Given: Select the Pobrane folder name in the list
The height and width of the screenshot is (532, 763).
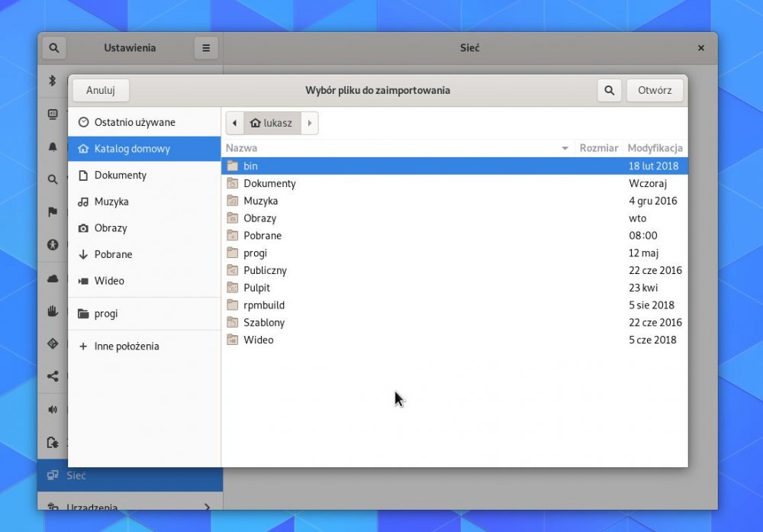Looking at the screenshot, I should 262,236.
